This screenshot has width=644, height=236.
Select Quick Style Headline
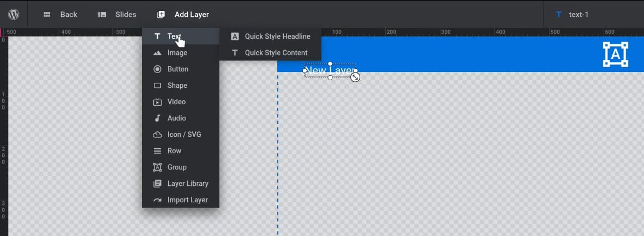point(277,37)
